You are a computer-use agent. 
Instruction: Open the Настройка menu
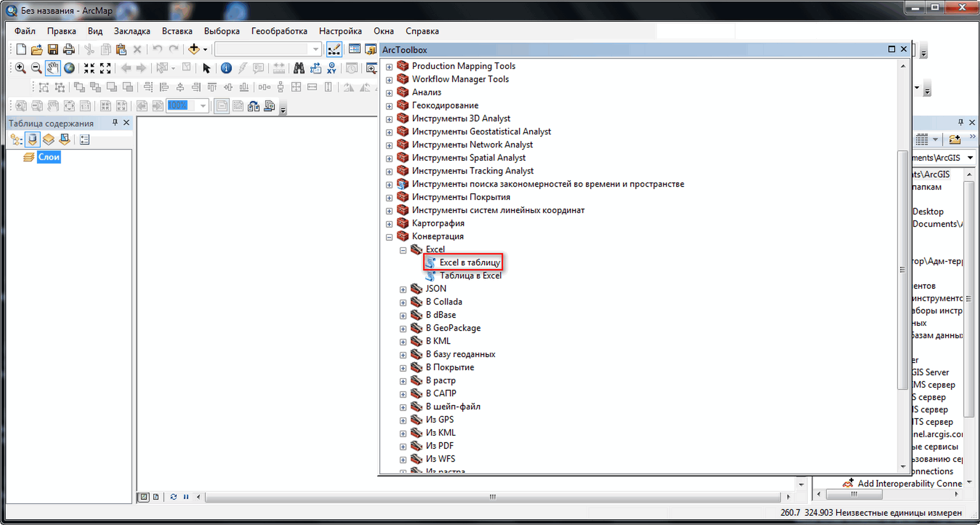click(340, 31)
